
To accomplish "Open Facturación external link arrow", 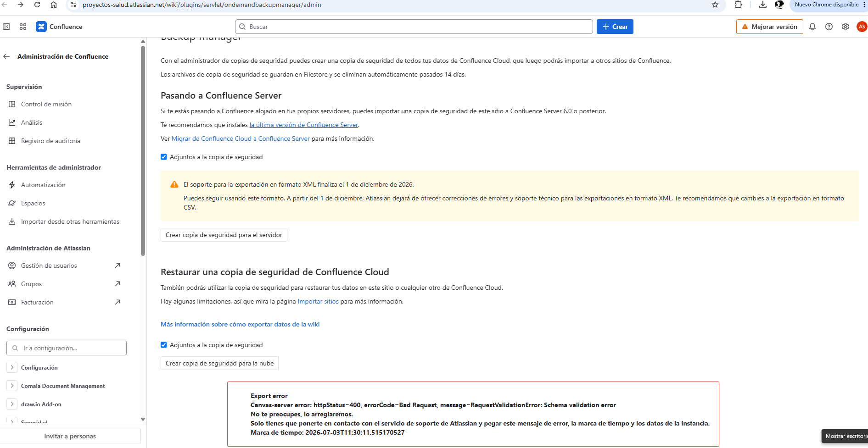I will [118, 302].
